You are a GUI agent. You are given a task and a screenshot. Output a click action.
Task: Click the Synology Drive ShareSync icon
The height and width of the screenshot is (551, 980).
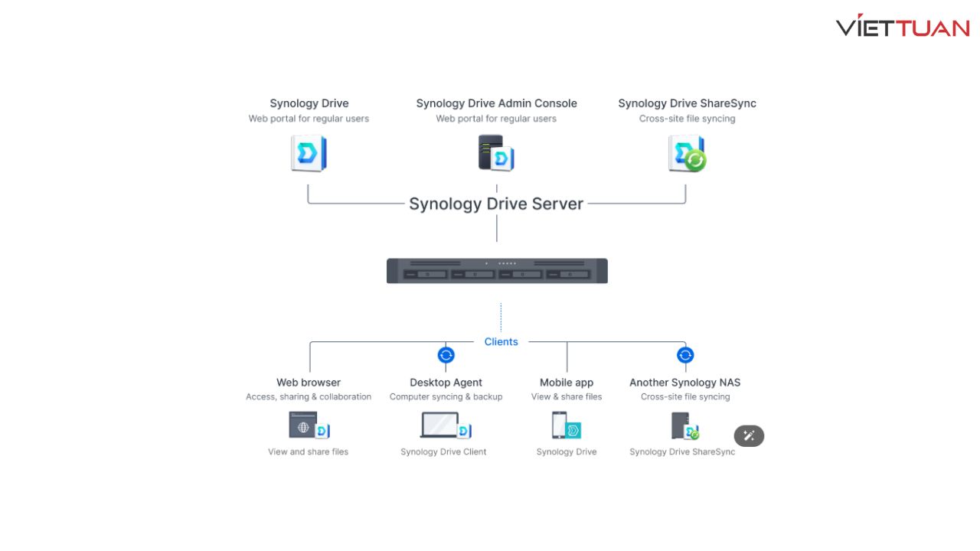point(687,153)
